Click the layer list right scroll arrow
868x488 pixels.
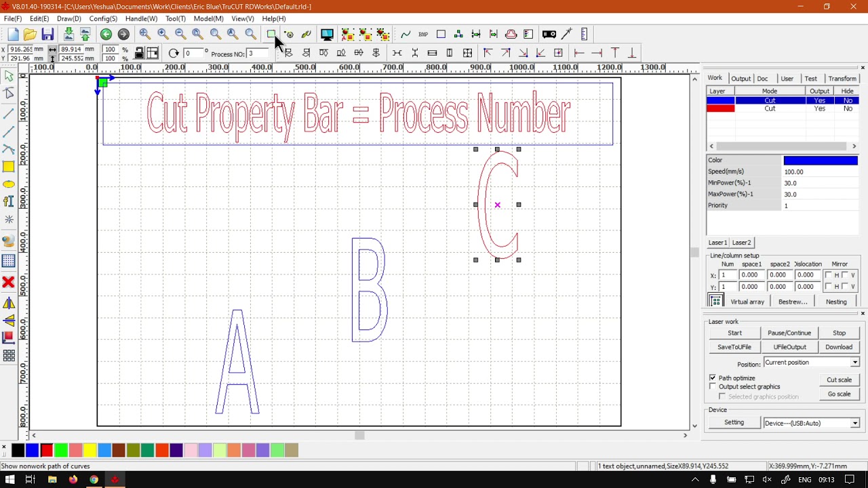point(854,146)
